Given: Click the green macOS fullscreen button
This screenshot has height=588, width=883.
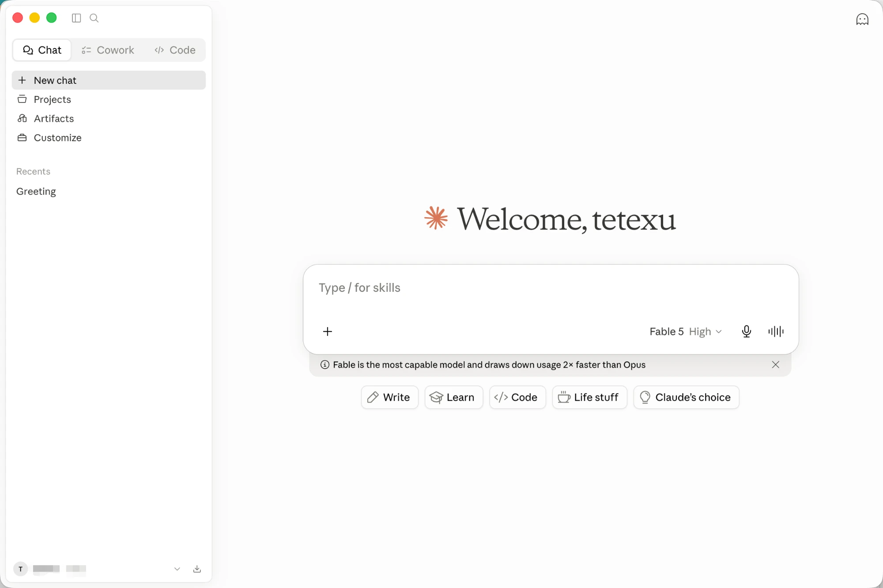Looking at the screenshot, I should tap(52, 18).
